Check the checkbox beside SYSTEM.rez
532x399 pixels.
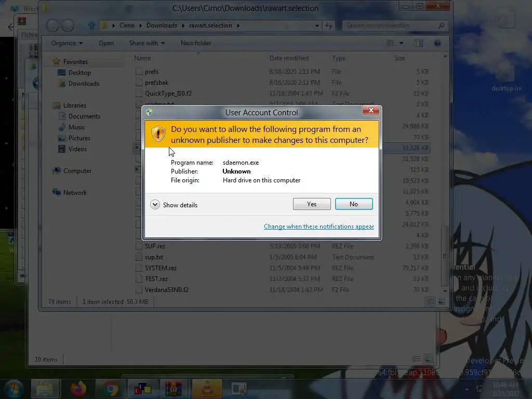[138, 268]
